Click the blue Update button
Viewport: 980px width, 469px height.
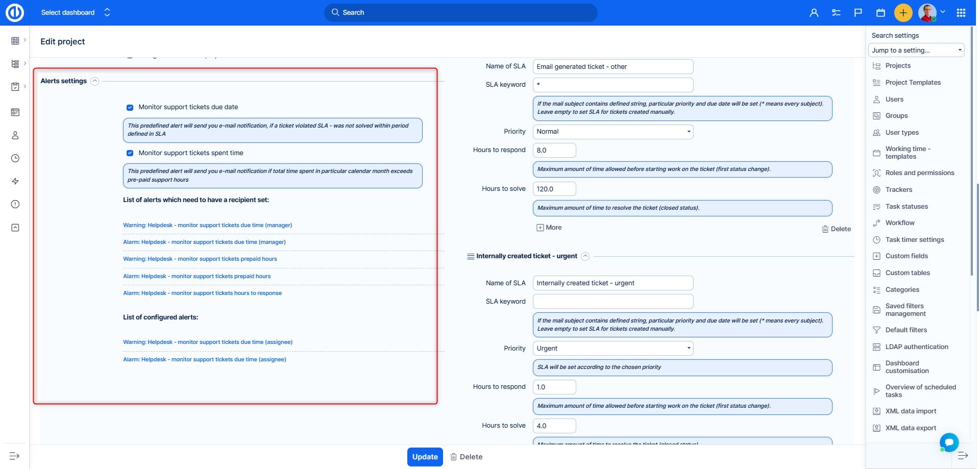(425, 457)
